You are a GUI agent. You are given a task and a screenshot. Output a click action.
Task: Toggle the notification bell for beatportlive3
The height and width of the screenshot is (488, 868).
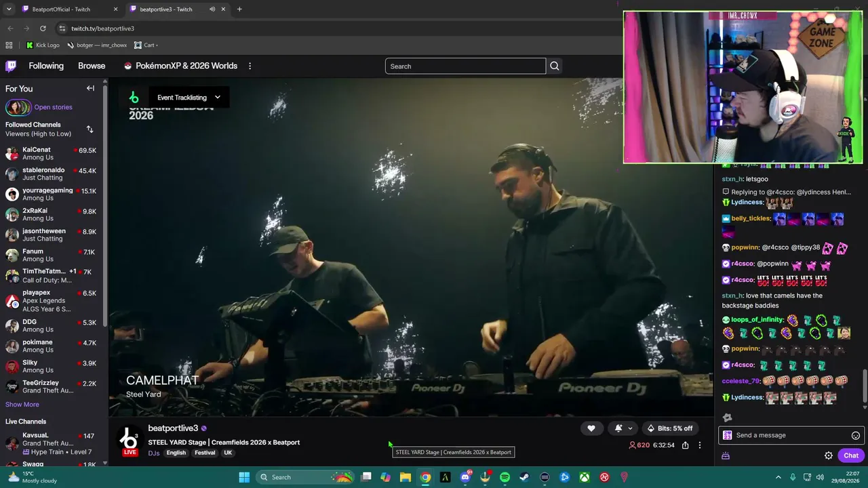point(618,428)
